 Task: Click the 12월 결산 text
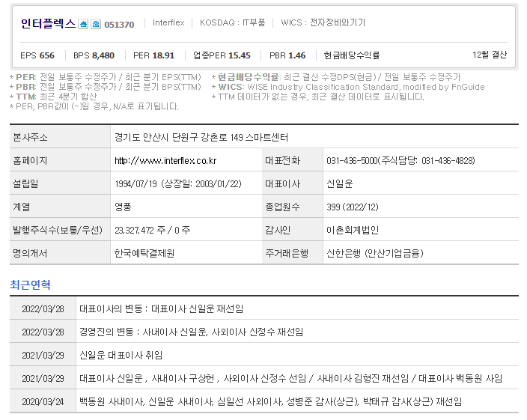tap(490, 55)
